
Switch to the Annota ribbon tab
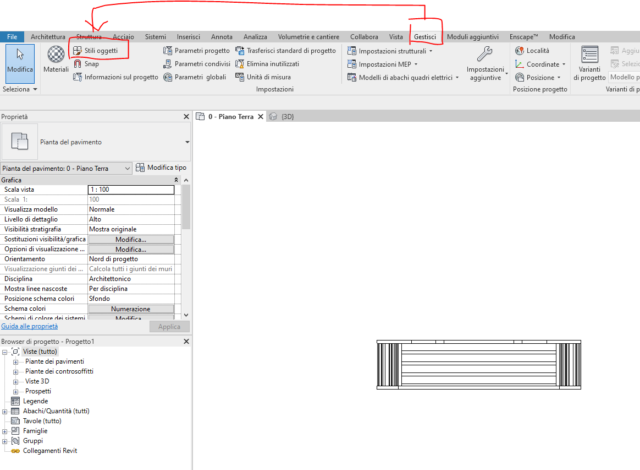point(222,37)
